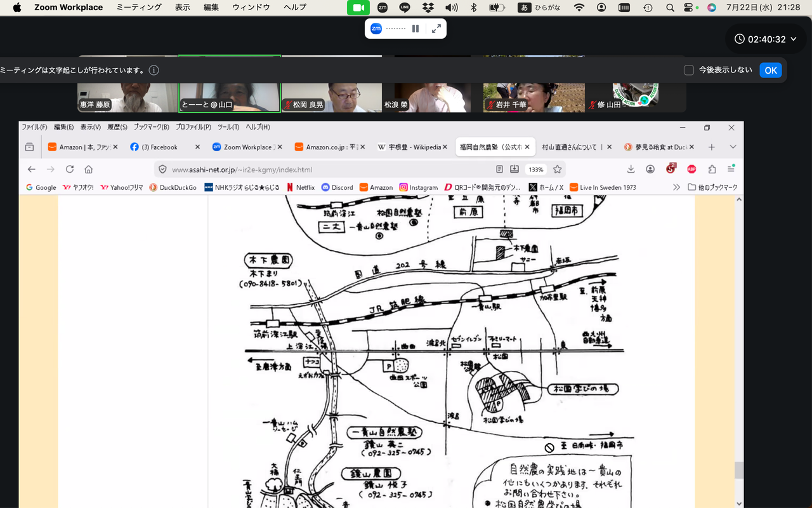Open the sound volume menu bar icon
Viewport: 812px width, 508px height.
[x=451, y=8]
